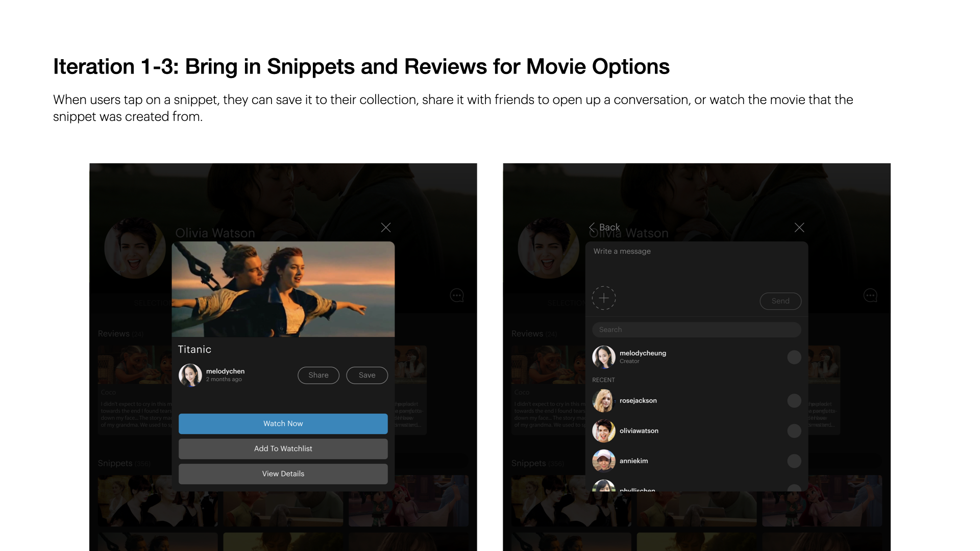Click anniekim avatar in recent list
This screenshot has height=551, width=980.
(604, 461)
